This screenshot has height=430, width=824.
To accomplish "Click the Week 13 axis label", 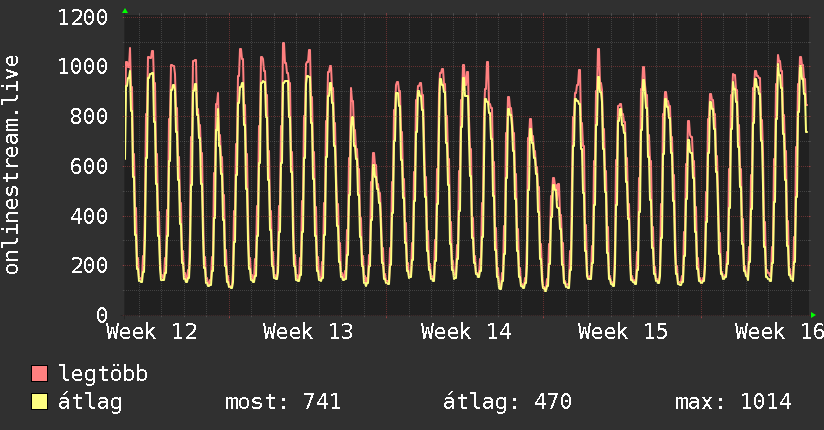I will click(x=309, y=332).
